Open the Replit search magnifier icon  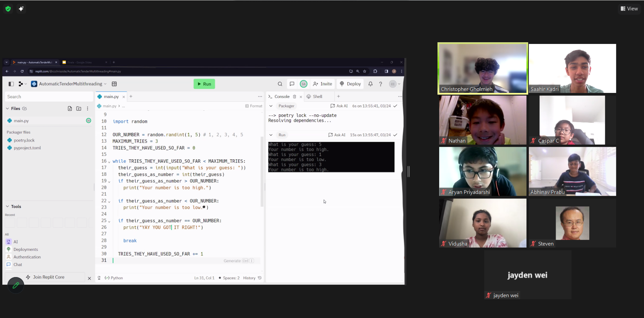tap(280, 84)
